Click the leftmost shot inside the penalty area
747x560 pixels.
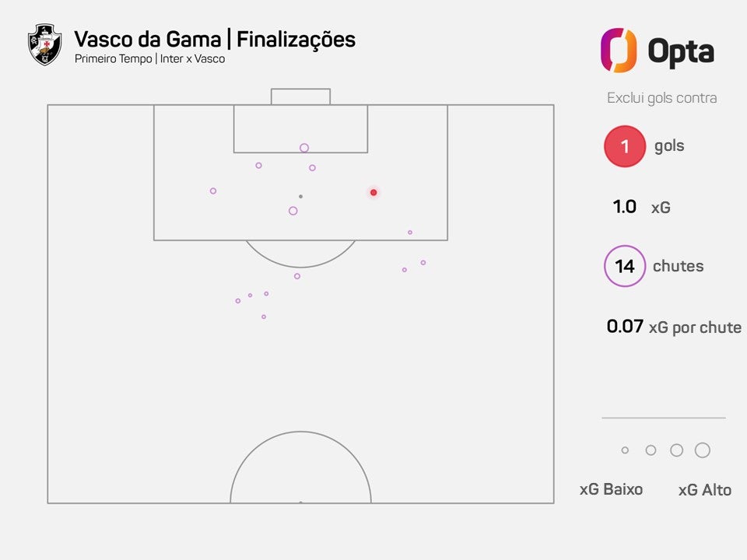tap(213, 191)
